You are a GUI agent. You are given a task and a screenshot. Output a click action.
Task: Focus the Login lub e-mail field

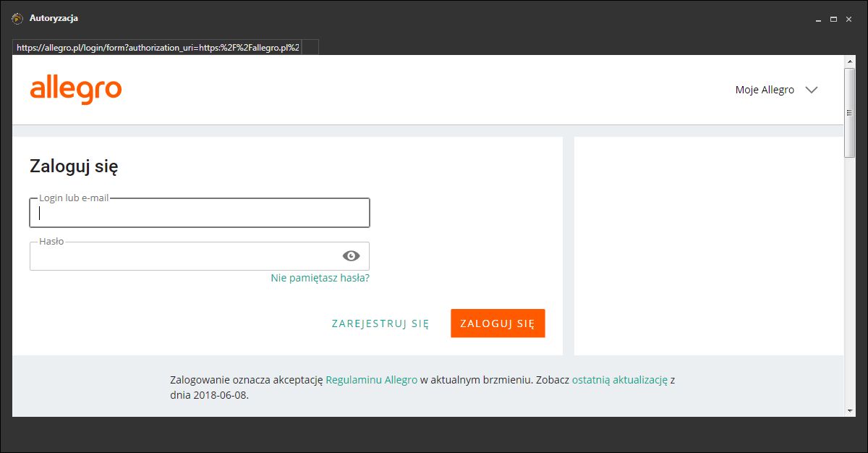click(200, 213)
